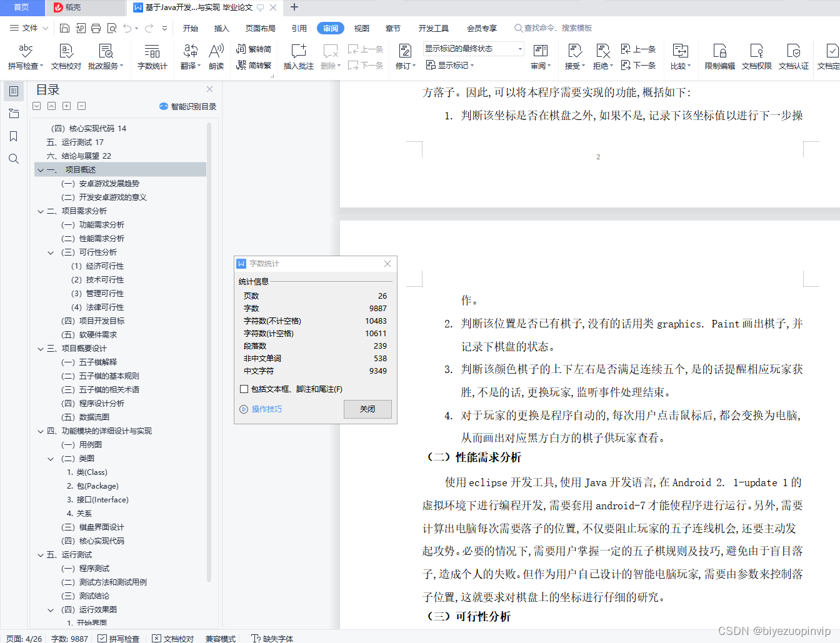This screenshot has height=643, width=840.
Task: Close the 字数统计 dialog with X
Action: [387, 264]
